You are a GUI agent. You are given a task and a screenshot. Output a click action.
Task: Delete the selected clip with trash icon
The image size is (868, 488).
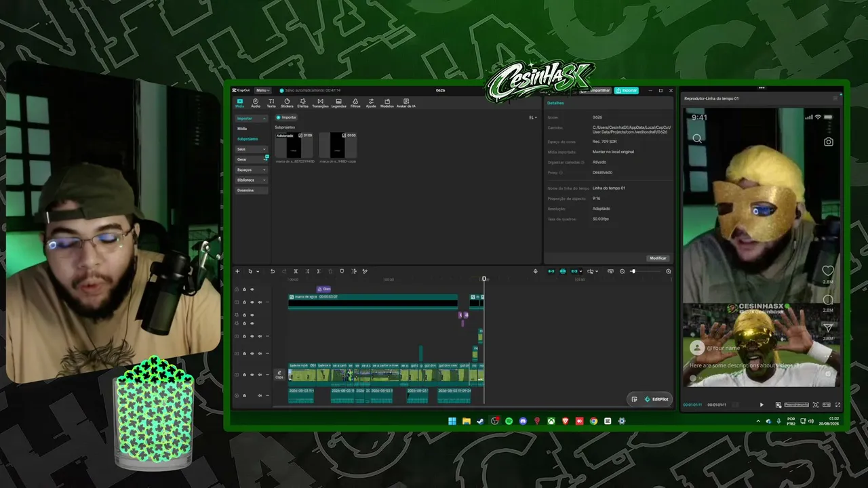click(330, 271)
